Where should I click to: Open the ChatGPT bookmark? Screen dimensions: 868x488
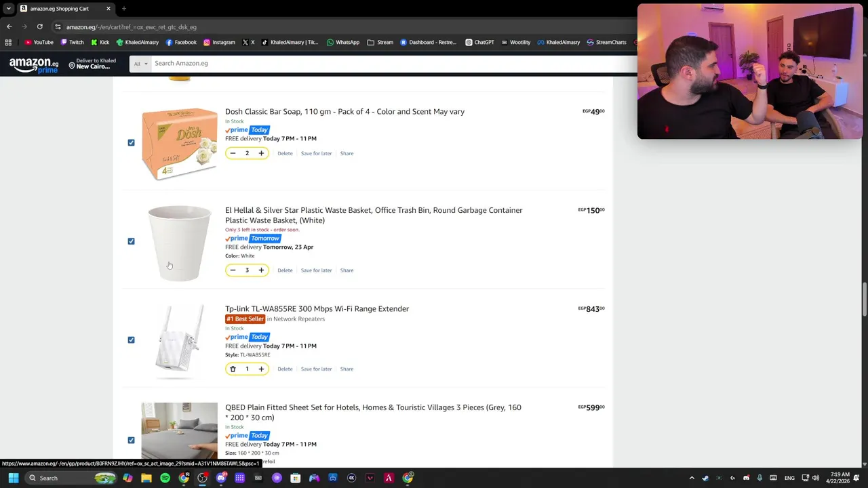click(479, 42)
